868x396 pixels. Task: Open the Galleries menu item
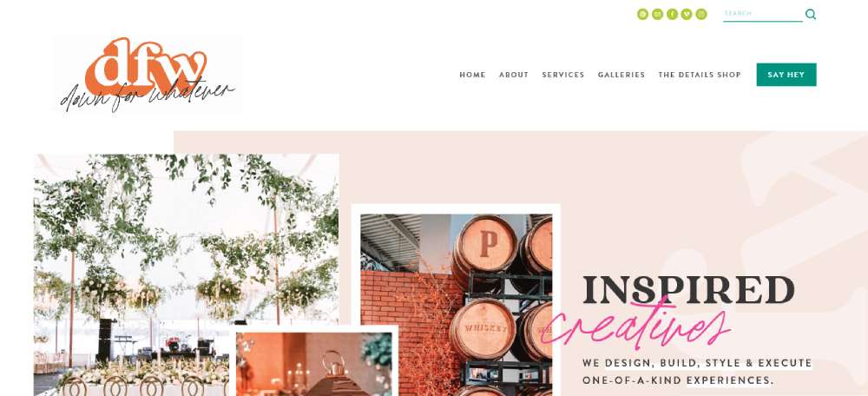pyautogui.click(x=621, y=75)
